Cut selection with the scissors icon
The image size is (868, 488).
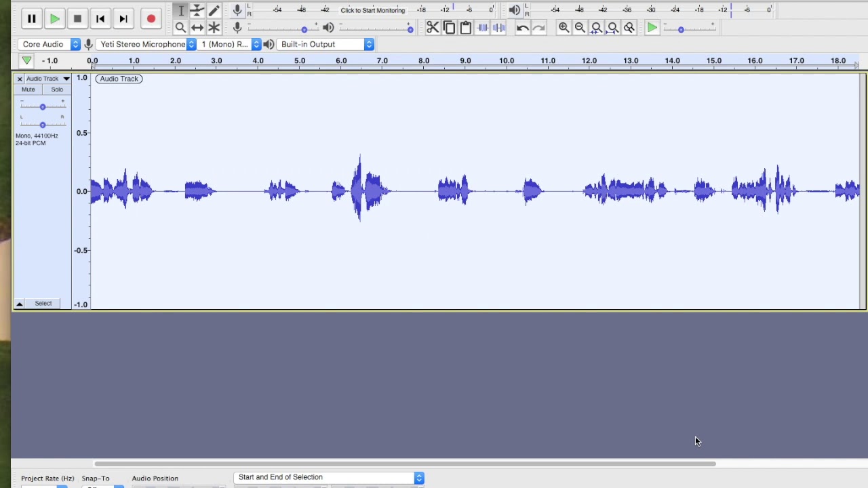tap(433, 28)
